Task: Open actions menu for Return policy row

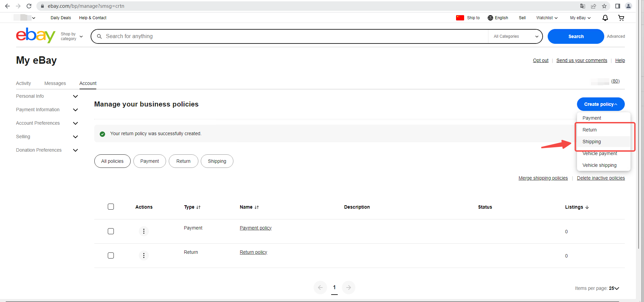Action: point(144,255)
